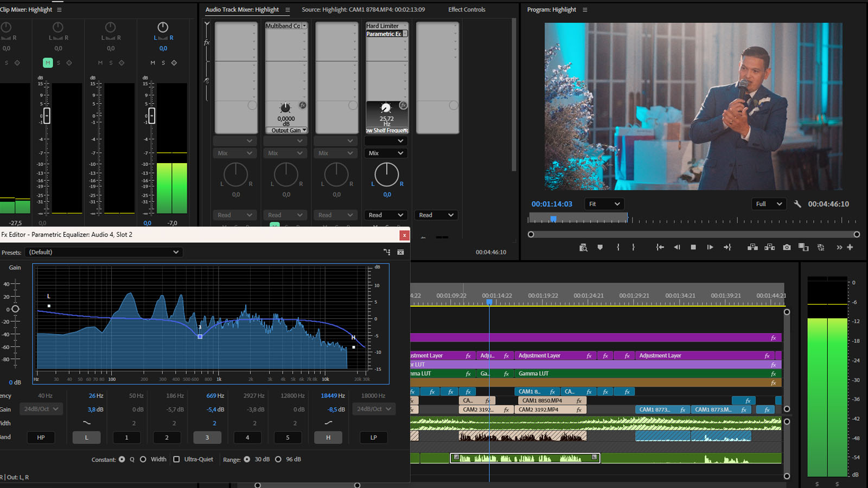Stop playback in Program monitor
868x488 pixels.
[x=693, y=247]
